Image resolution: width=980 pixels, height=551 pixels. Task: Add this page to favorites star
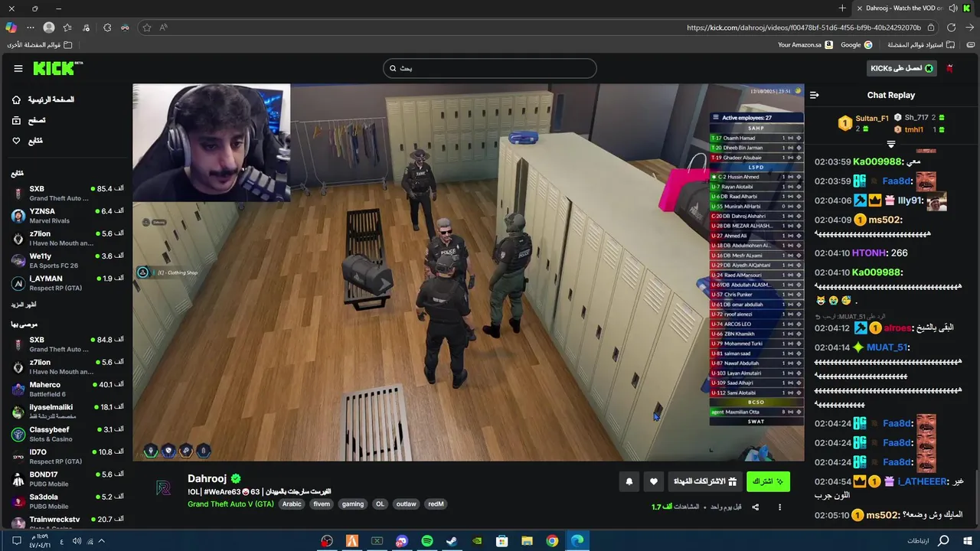(146, 28)
